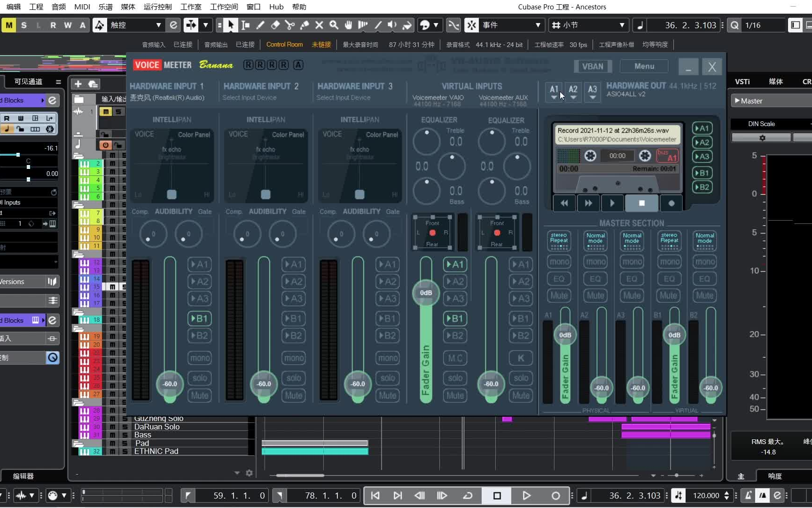
Task: Go to previous marker in transport
Action: pos(375,495)
